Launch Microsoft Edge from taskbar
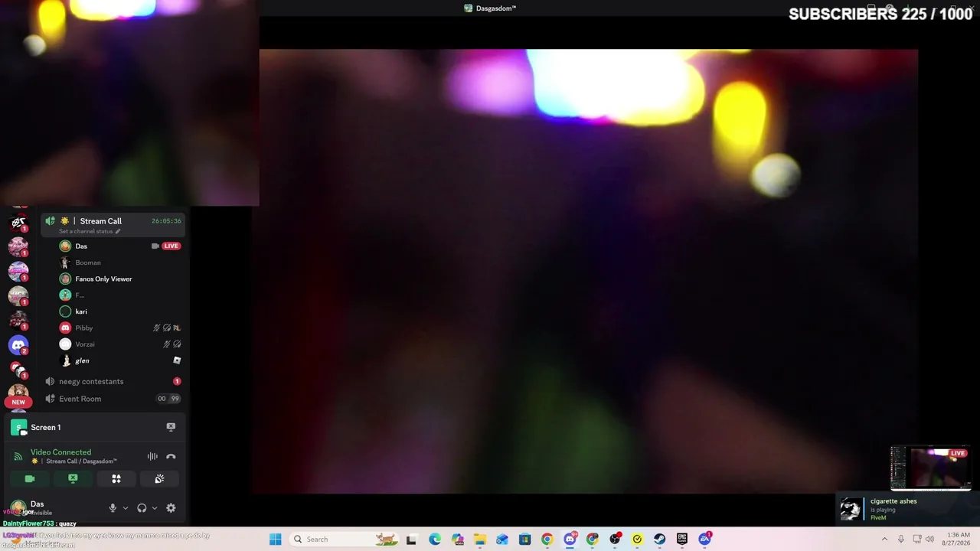 click(435, 539)
